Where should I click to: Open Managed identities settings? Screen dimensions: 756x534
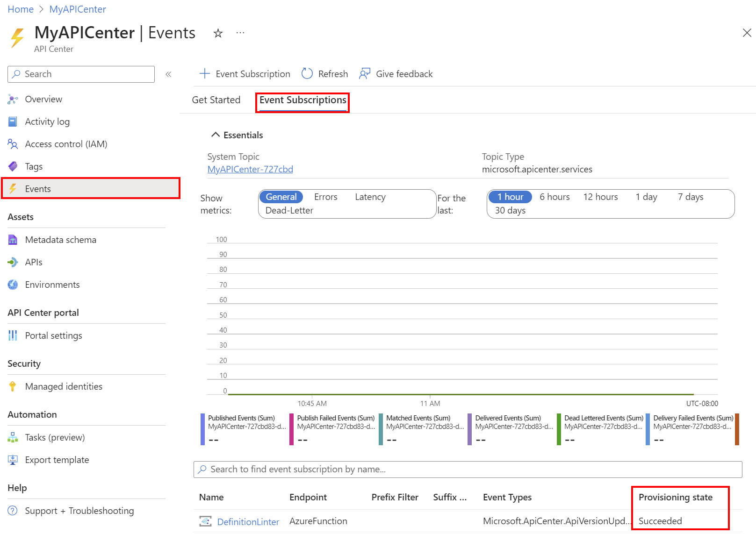(64, 386)
